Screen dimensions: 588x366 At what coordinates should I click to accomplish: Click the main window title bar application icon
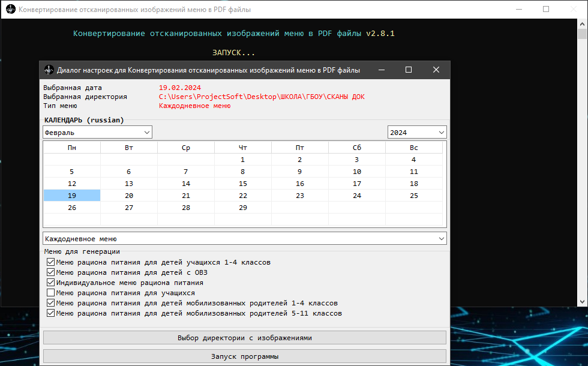[10, 9]
